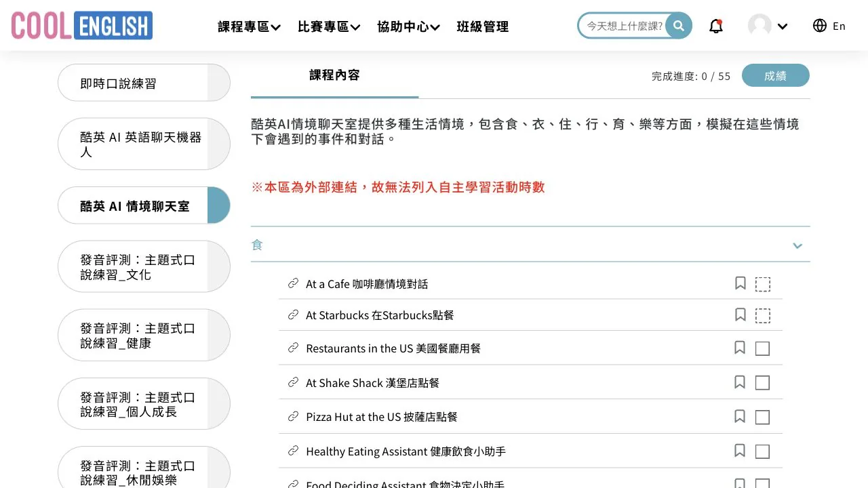Click link icon beside At Shake Shack
Screen dimensions: 868x488
click(293, 382)
